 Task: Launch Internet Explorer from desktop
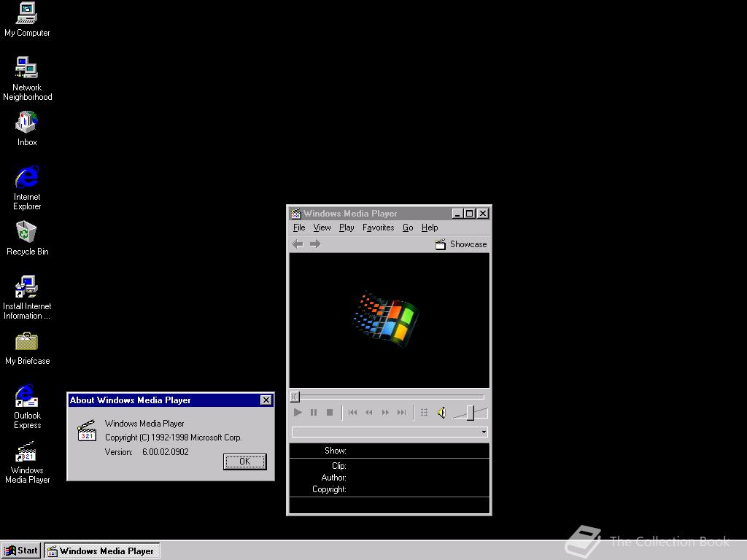27,187
